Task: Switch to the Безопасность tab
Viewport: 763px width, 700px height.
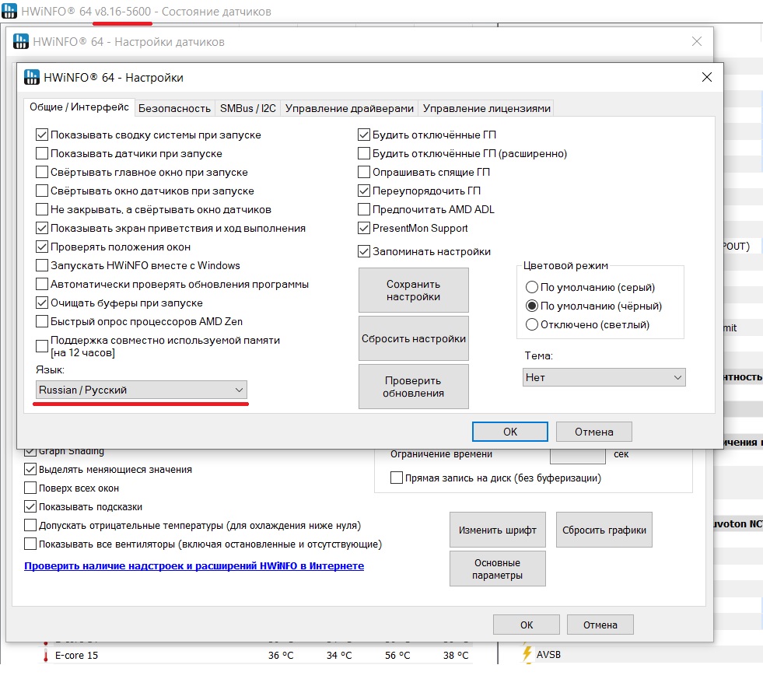Action: point(174,108)
